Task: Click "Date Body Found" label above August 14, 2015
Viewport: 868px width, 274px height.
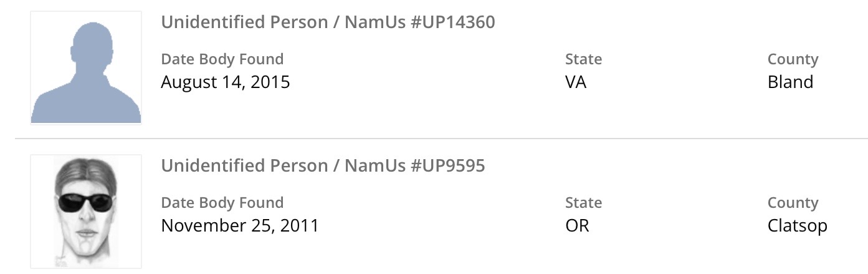Action: tap(222, 60)
